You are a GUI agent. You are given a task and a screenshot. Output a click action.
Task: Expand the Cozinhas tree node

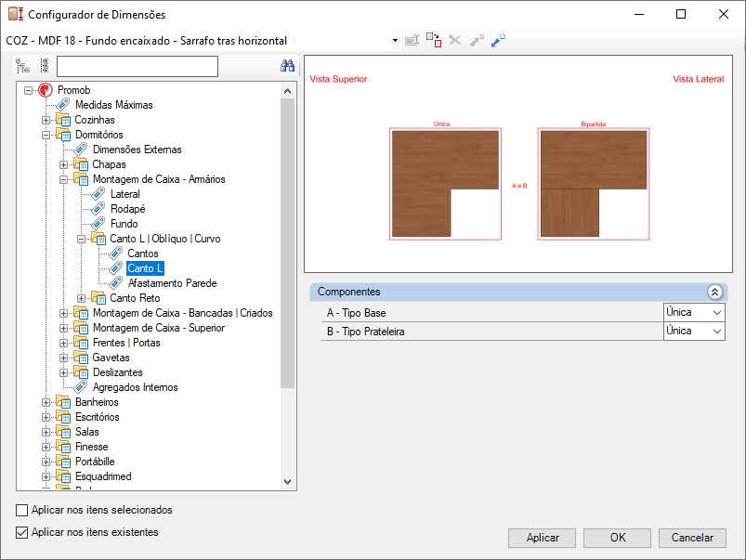46,120
